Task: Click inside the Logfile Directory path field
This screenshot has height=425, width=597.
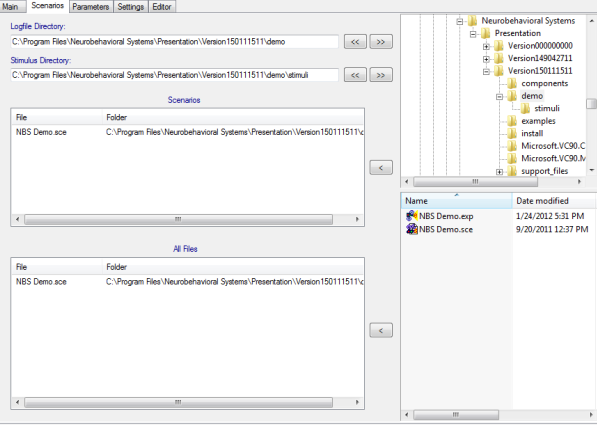Action: tap(174, 42)
